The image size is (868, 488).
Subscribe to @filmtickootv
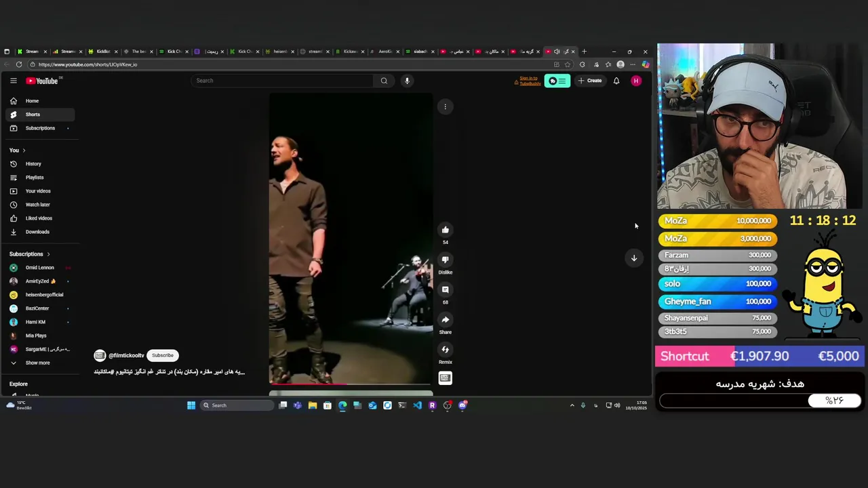click(163, 355)
